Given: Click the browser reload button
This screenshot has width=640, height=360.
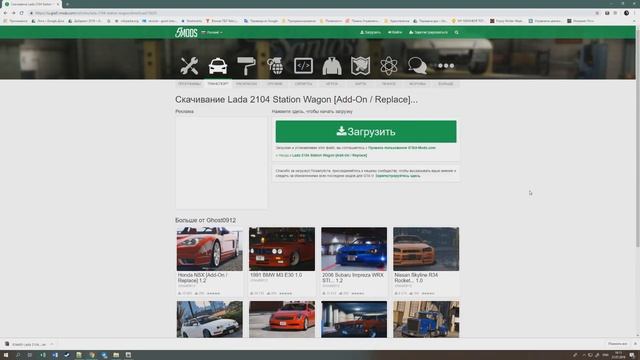Looking at the screenshot, I should [x=22, y=13].
